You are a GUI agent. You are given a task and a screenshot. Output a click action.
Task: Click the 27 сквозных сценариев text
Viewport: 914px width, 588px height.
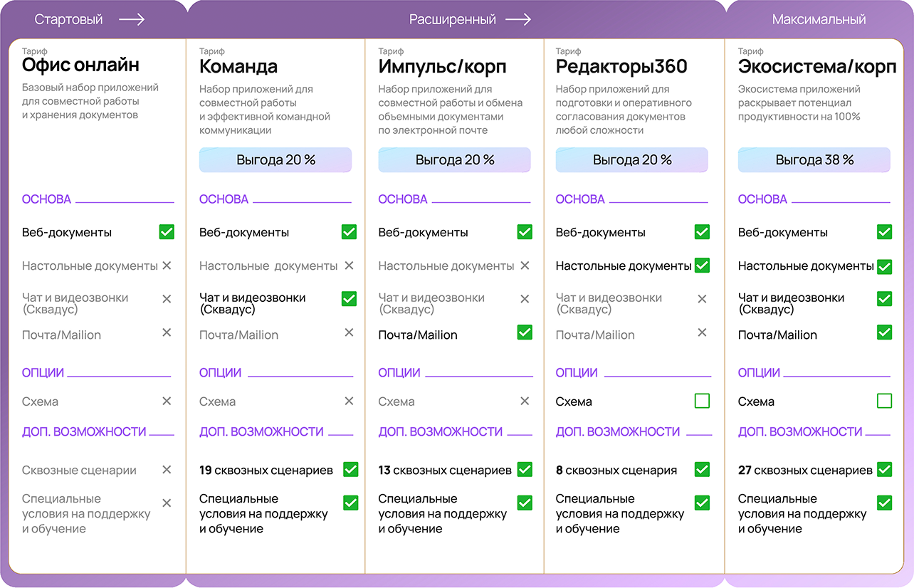(x=805, y=470)
